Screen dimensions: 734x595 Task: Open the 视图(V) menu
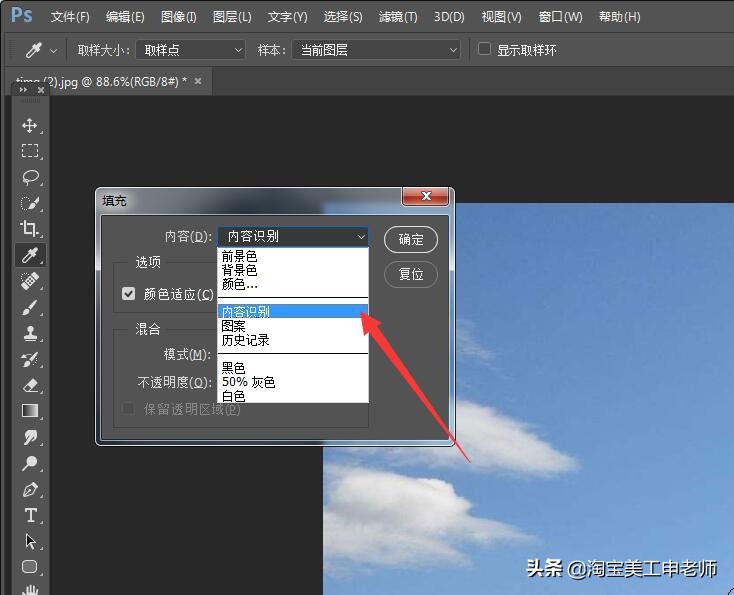pyautogui.click(x=501, y=17)
